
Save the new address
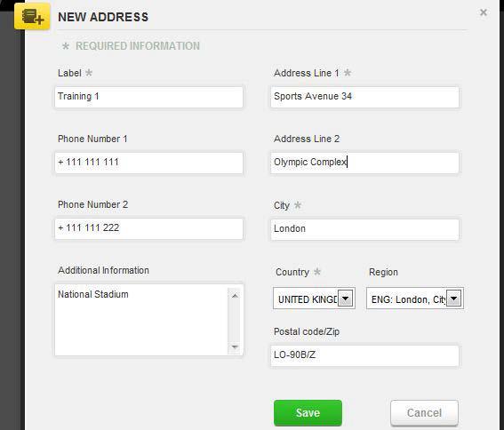coord(308,412)
